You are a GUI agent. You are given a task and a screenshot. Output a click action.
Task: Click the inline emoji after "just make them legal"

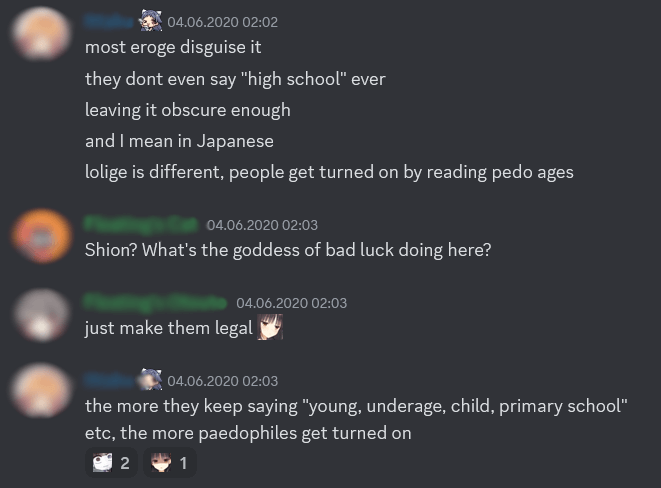click(x=270, y=327)
